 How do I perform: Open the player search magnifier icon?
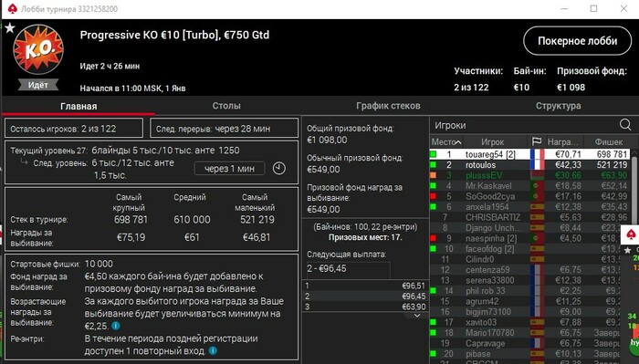625,125
